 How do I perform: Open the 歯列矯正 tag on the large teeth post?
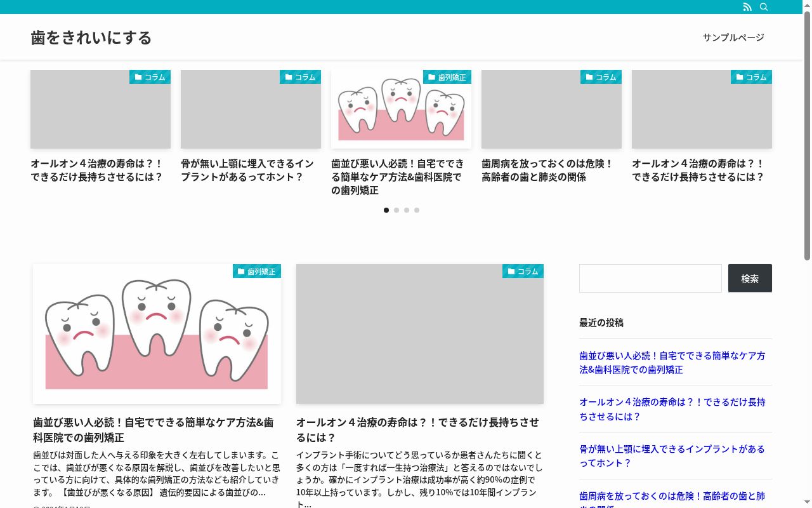(257, 271)
